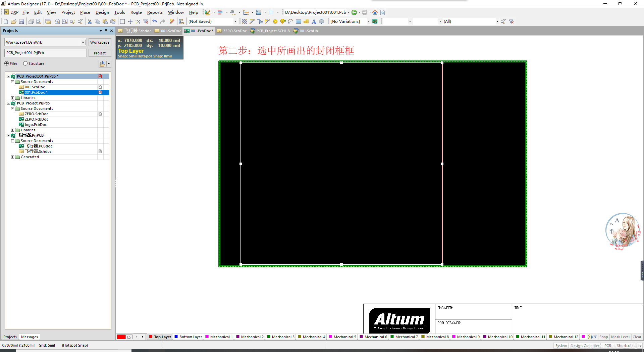Screen dimensions: 644x352
Task: Switch to the 001.SchDoc document tab
Action: click(168, 31)
